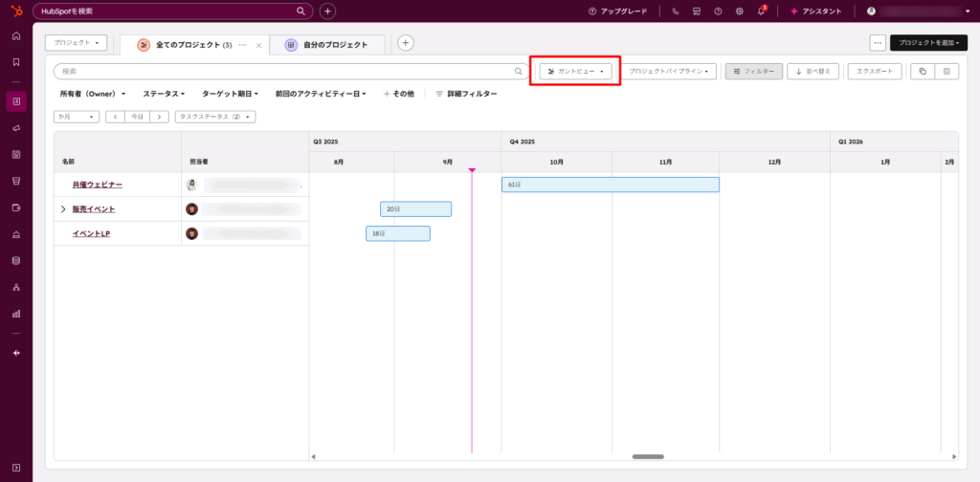The image size is (980, 482).
Task: Open the help question mark icon
Action: pyautogui.click(x=718, y=11)
